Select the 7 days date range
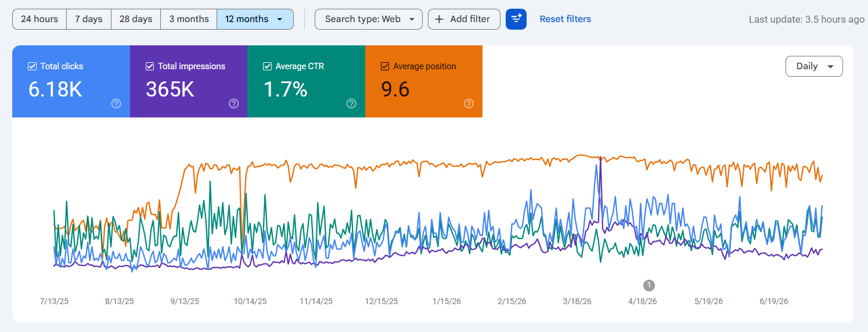Image resolution: width=868 pixels, height=332 pixels. [x=89, y=19]
